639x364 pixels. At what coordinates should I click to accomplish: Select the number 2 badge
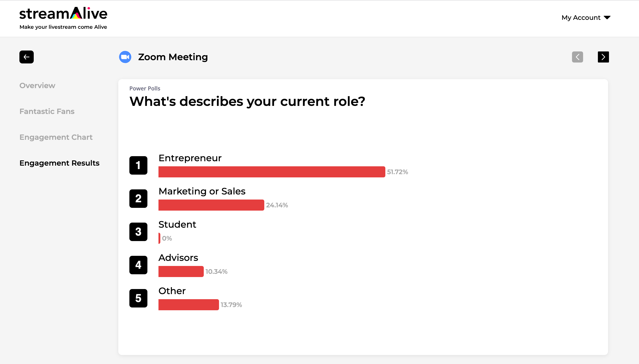pos(138,199)
